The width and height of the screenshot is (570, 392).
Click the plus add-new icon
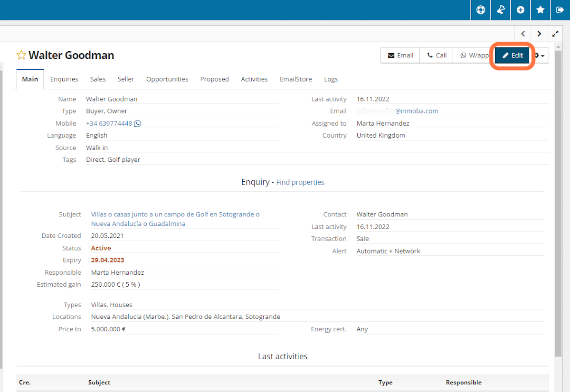tap(521, 10)
